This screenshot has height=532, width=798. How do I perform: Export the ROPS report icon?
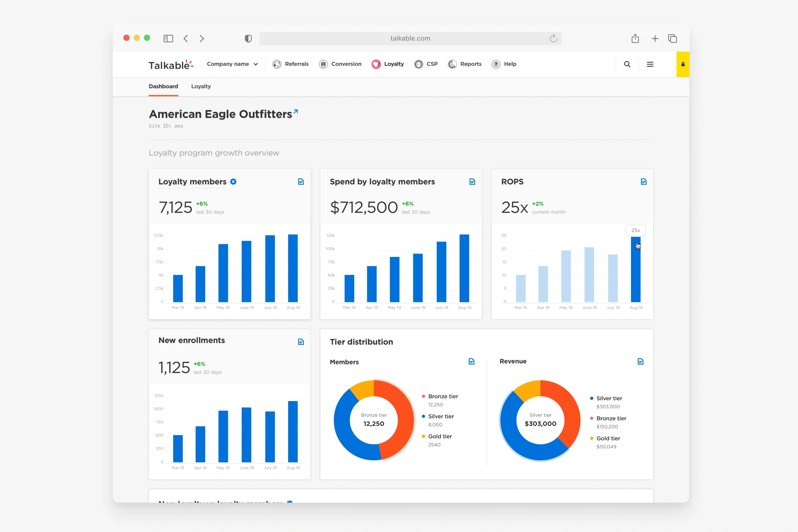pyautogui.click(x=644, y=182)
